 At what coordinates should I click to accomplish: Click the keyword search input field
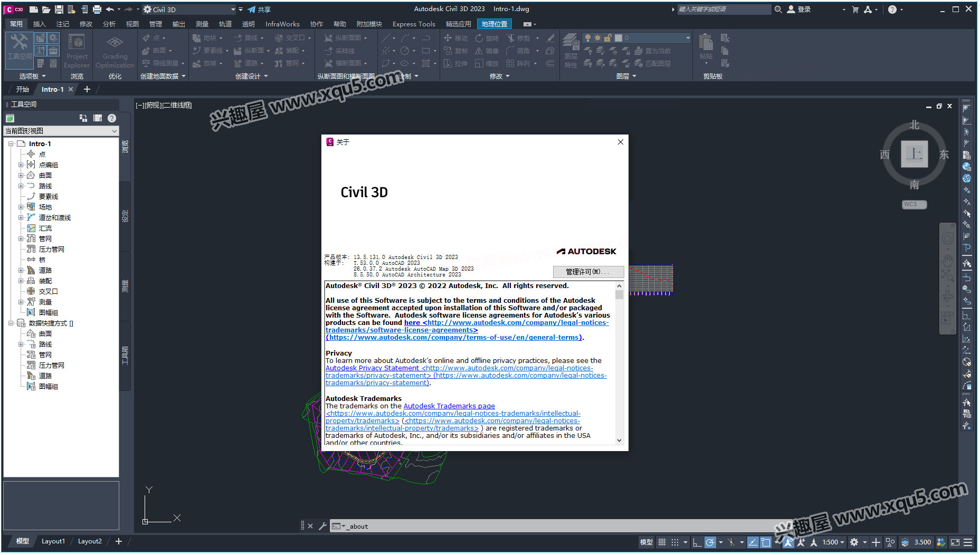point(724,9)
